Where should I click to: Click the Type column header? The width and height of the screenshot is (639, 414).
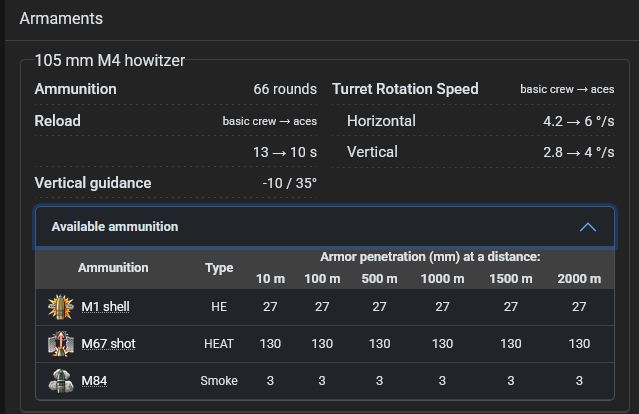[x=219, y=268]
